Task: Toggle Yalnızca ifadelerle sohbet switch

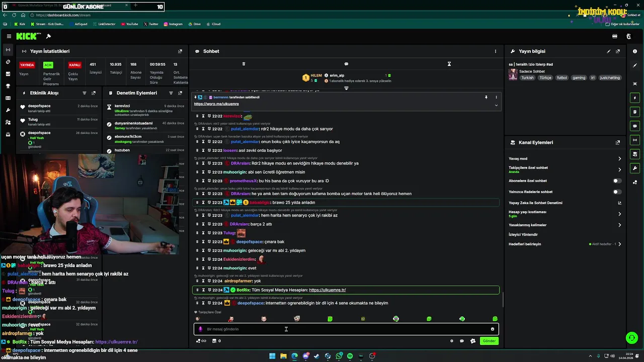Action: click(x=617, y=192)
